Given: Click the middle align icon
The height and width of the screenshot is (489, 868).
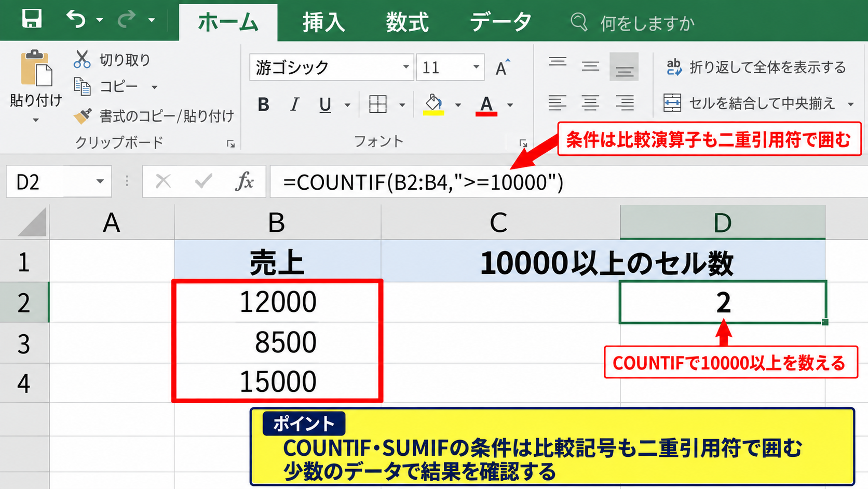Looking at the screenshot, I should (x=590, y=67).
